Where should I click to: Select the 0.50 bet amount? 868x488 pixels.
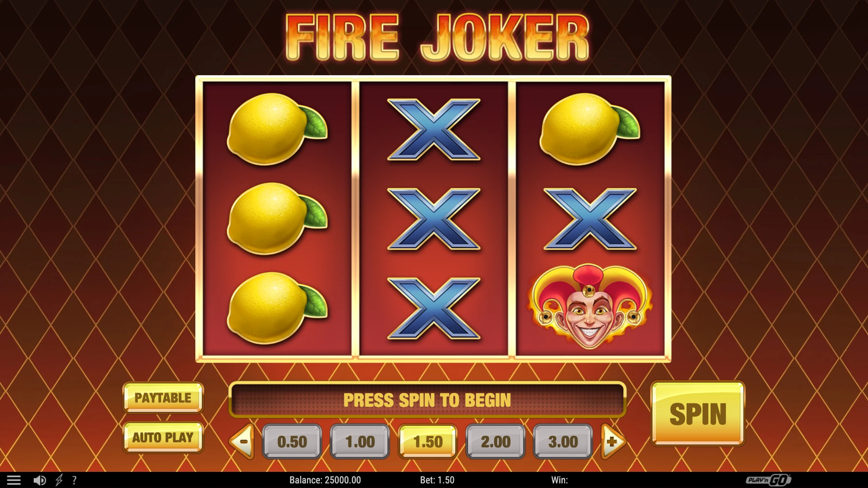(x=292, y=441)
